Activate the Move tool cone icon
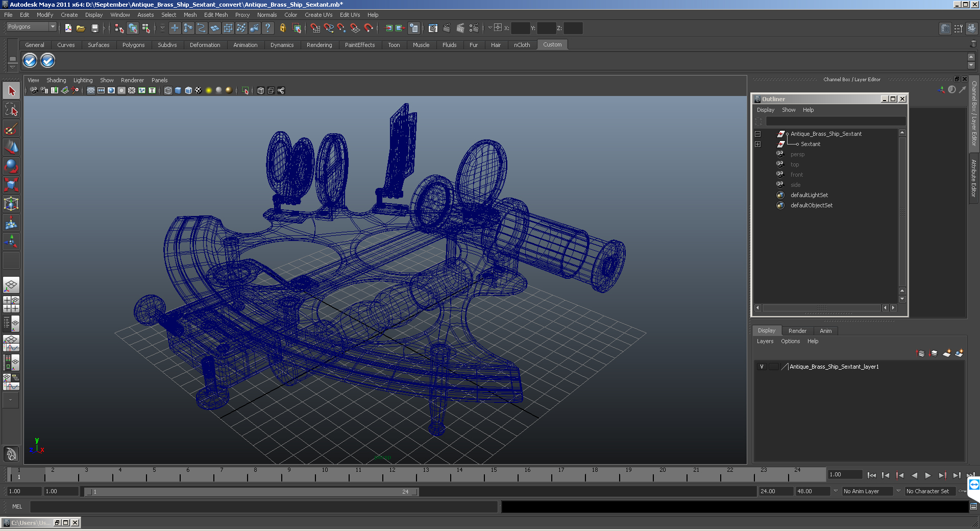The image size is (980, 531). click(x=11, y=147)
